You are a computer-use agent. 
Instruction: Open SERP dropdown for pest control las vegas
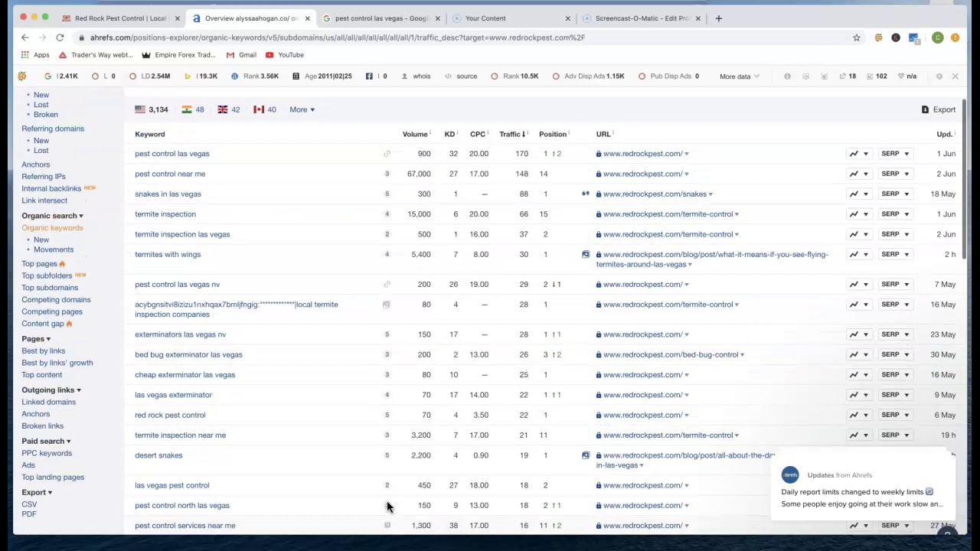point(894,154)
